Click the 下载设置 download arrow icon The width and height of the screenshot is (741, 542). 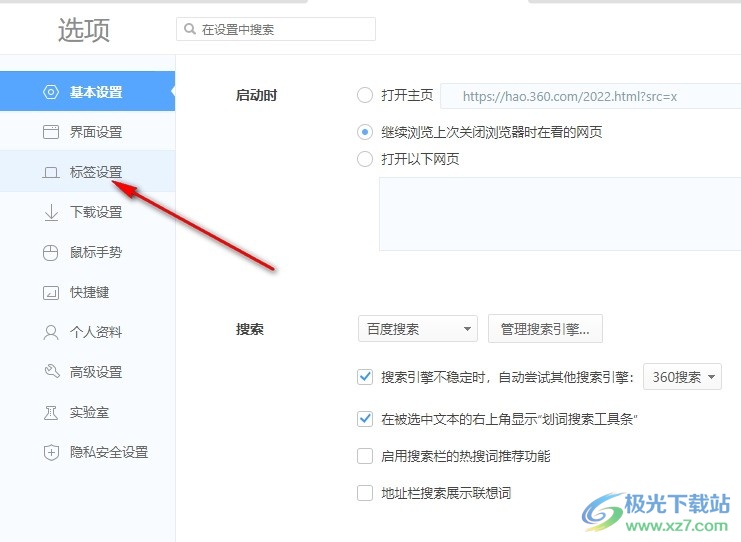[51, 212]
